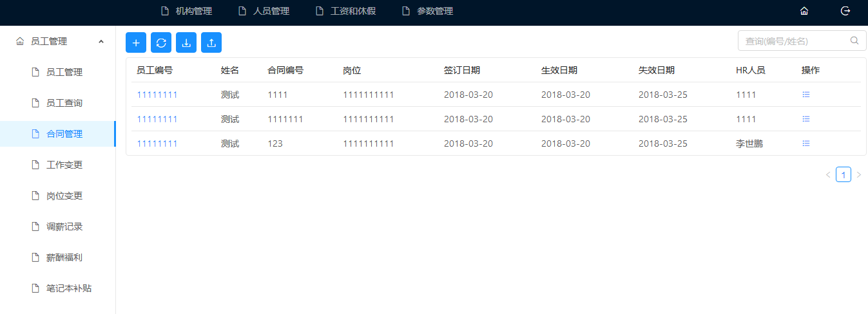Click 失效日期 2018-03-25 in contract 123 row
Viewport: 868px width, 314px height.
(663, 143)
